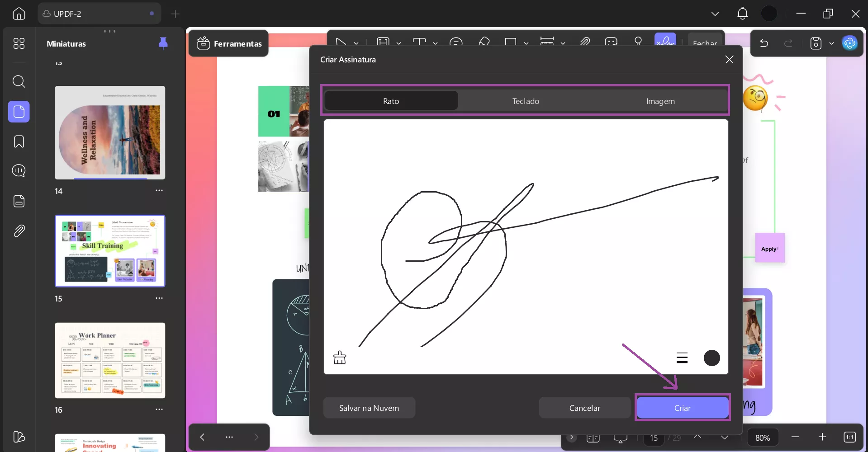
Task: Open the Ferramentas tools menu
Action: pyautogui.click(x=229, y=43)
